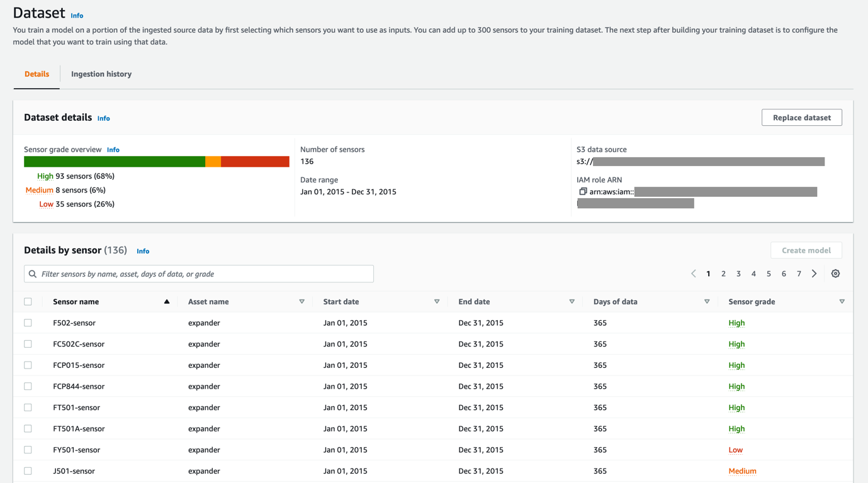Toggle the FT501A-sensor checkbox

click(x=28, y=429)
